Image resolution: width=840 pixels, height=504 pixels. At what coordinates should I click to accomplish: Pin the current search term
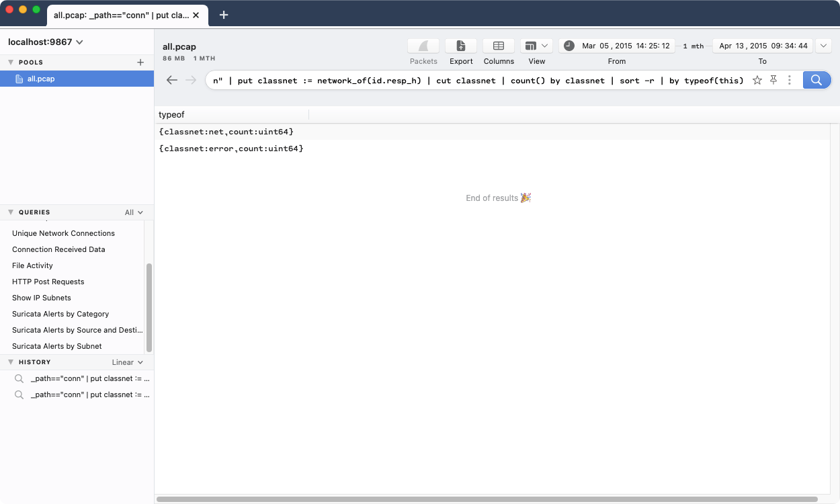(x=773, y=80)
